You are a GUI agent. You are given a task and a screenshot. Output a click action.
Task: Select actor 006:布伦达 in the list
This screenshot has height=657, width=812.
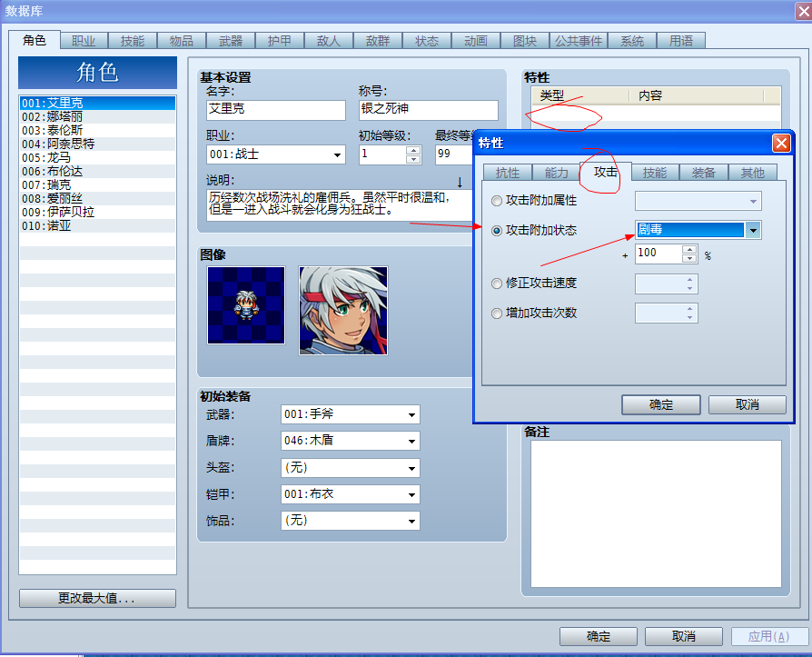click(x=97, y=171)
